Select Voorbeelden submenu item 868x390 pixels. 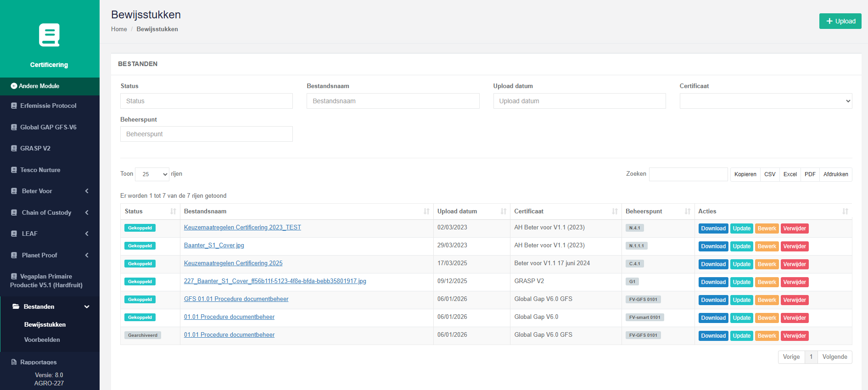click(x=42, y=340)
